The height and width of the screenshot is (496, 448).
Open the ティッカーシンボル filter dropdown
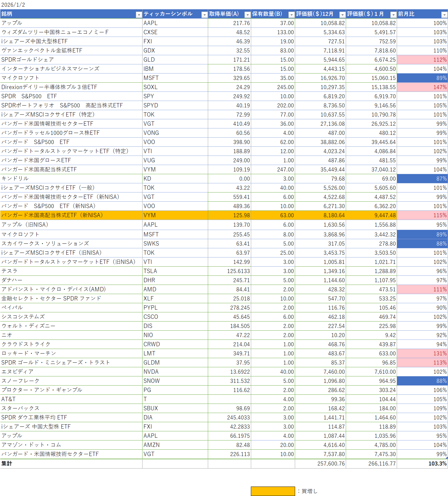point(204,15)
